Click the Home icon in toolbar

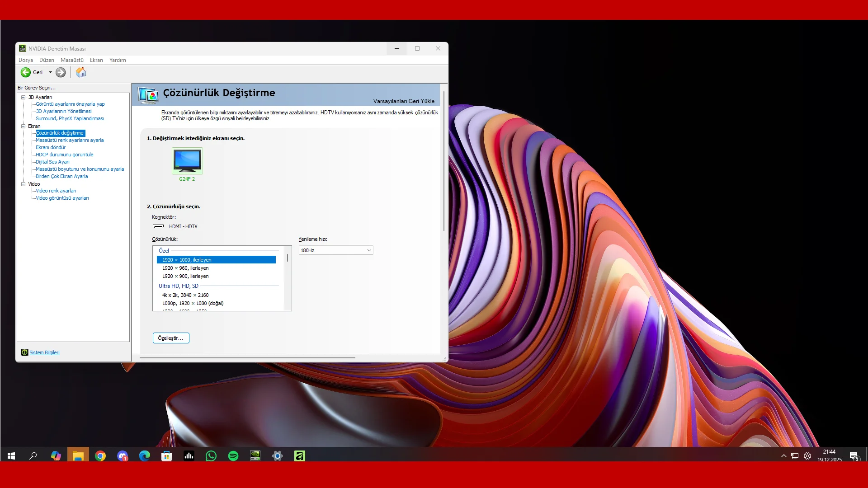pos(81,72)
